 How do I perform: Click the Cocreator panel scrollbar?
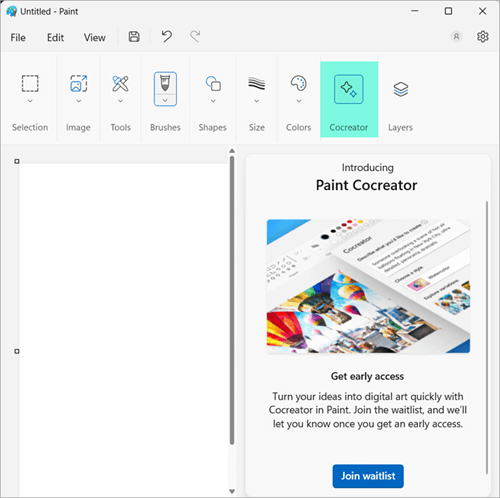(x=487, y=337)
